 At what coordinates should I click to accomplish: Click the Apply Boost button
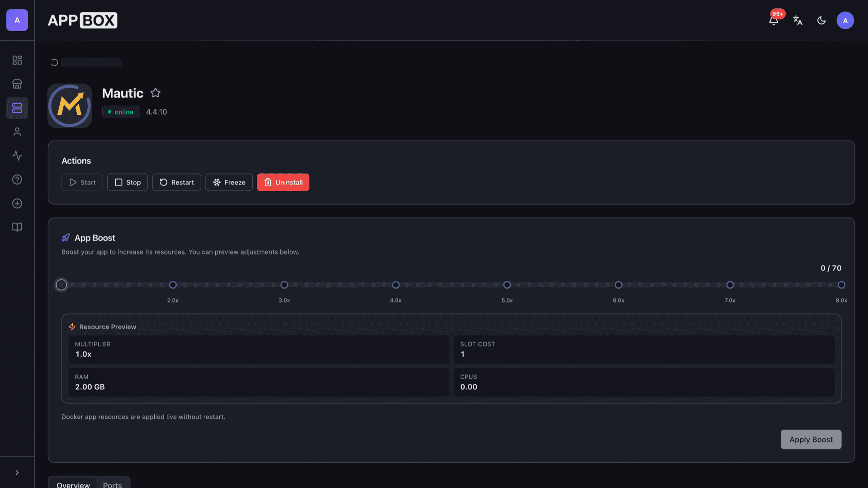pos(811,440)
